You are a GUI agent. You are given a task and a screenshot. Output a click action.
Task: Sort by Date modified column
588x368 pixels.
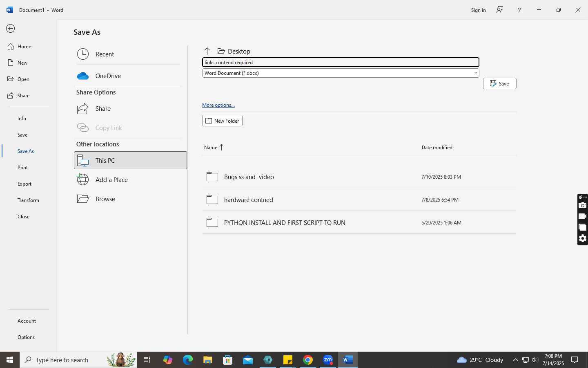[x=437, y=147]
